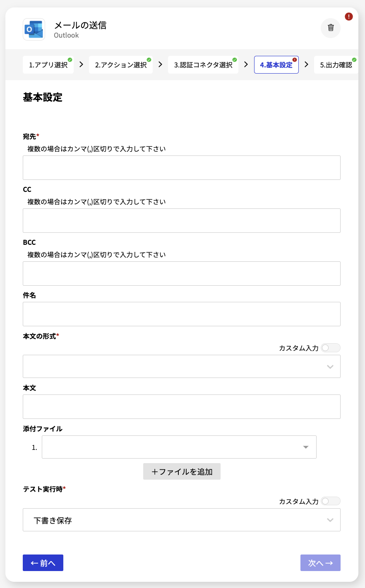Click the 宛先 recipient input field
The width and height of the screenshot is (365, 588).
coord(182,167)
